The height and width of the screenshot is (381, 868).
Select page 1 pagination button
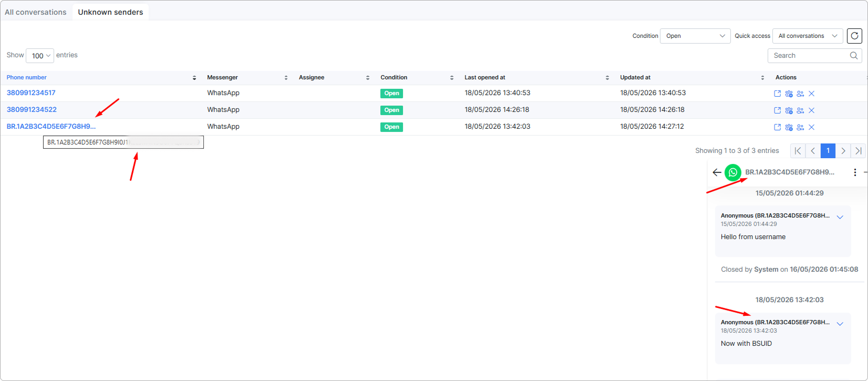pos(828,151)
